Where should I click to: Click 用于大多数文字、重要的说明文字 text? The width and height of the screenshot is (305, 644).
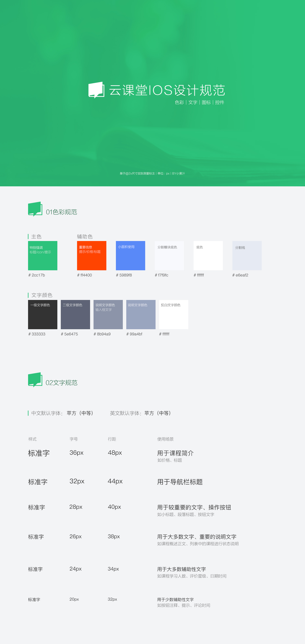(197, 537)
